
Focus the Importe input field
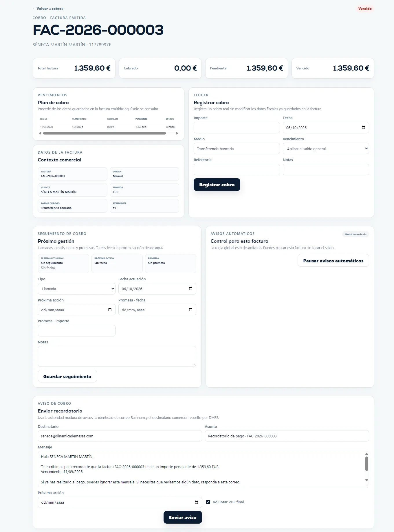[x=237, y=128]
